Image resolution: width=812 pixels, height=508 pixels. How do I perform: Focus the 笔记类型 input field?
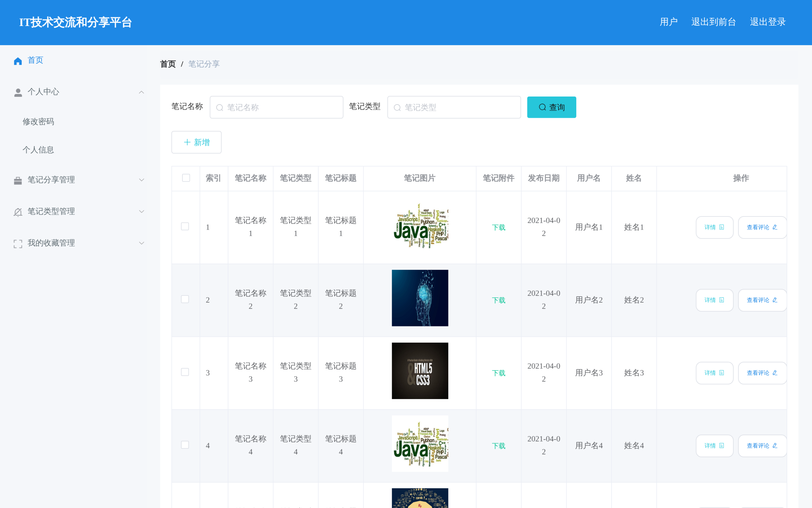click(x=454, y=107)
